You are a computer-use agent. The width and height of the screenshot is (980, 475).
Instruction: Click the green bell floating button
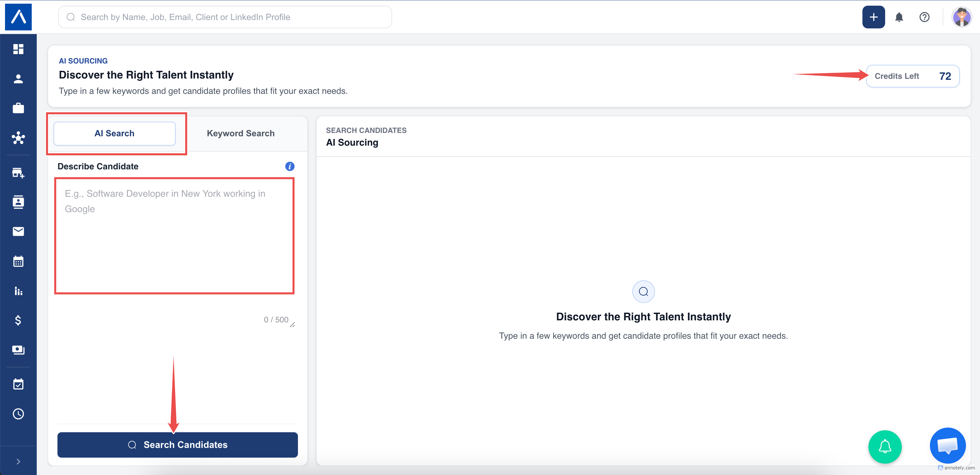[x=885, y=447]
